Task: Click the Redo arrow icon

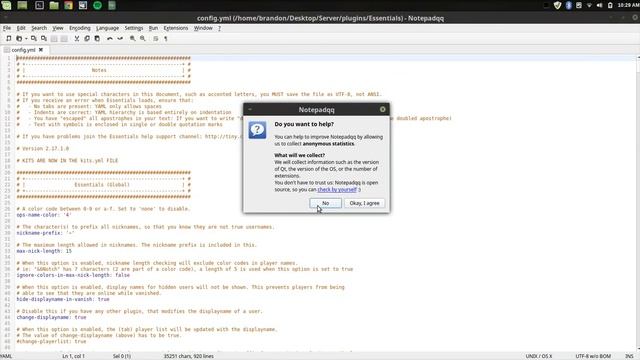Action: 120,38
